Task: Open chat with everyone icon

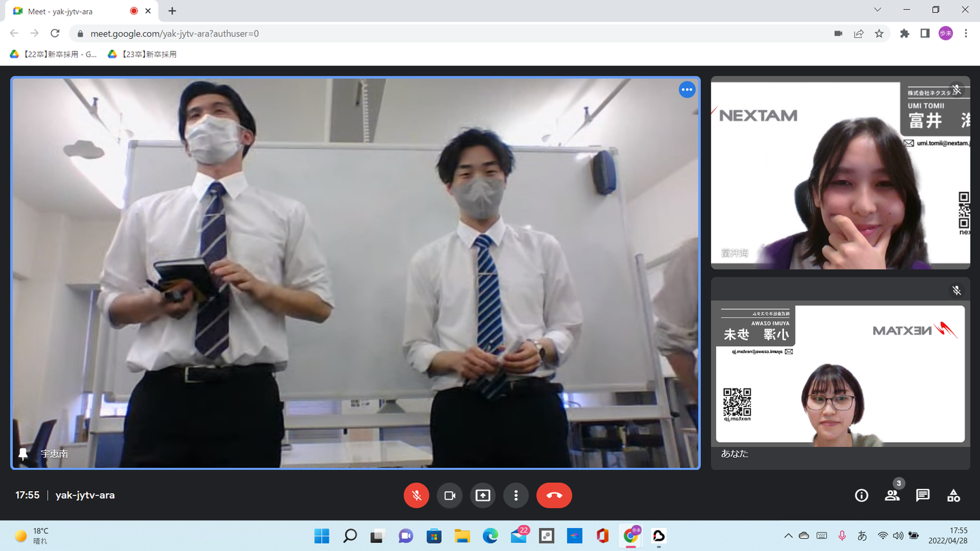Action: click(923, 495)
